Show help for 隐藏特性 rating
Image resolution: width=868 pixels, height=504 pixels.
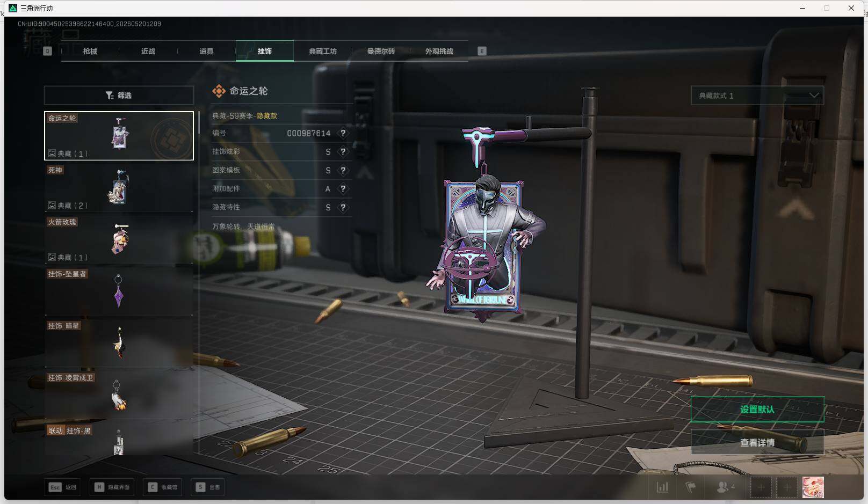click(x=343, y=207)
